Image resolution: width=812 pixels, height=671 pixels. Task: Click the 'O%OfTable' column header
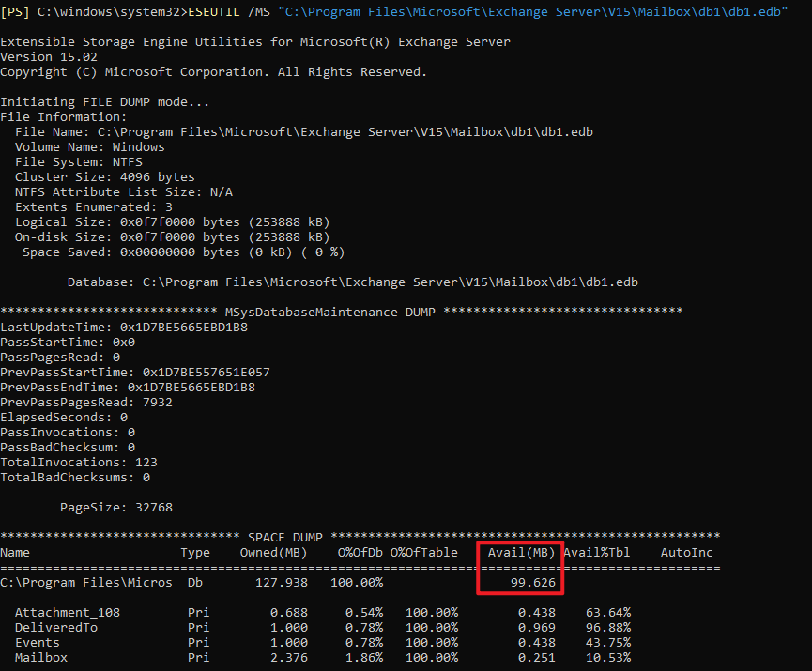424,553
